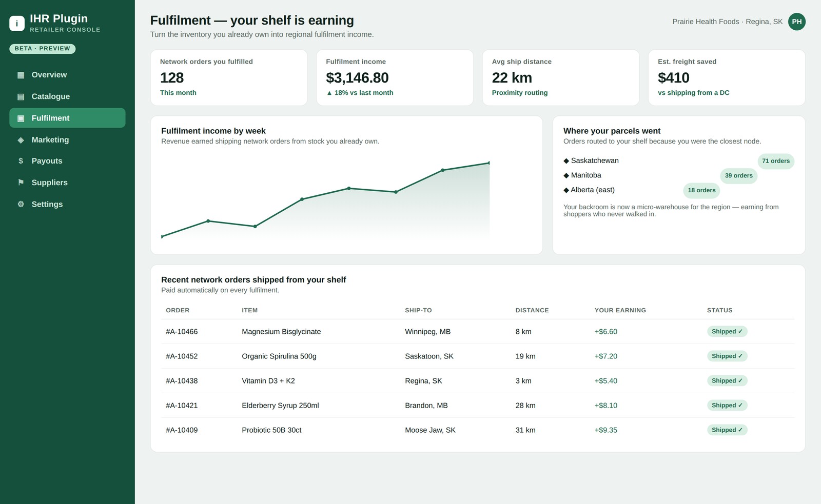Screen dimensions: 821x504
Task: Select the Fulfilment menu item
Action: point(67,118)
